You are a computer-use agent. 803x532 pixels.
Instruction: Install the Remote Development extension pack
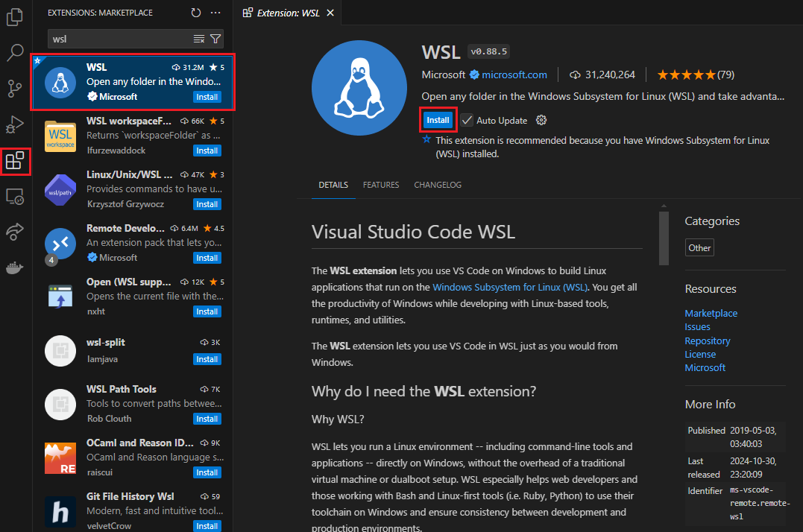(207, 259)
